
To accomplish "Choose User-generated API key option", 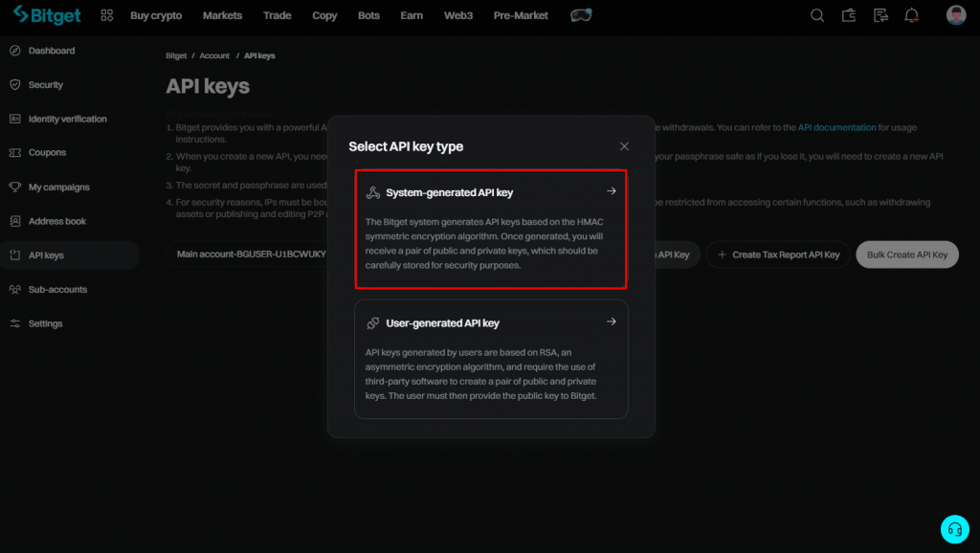I will pos(491,359).
